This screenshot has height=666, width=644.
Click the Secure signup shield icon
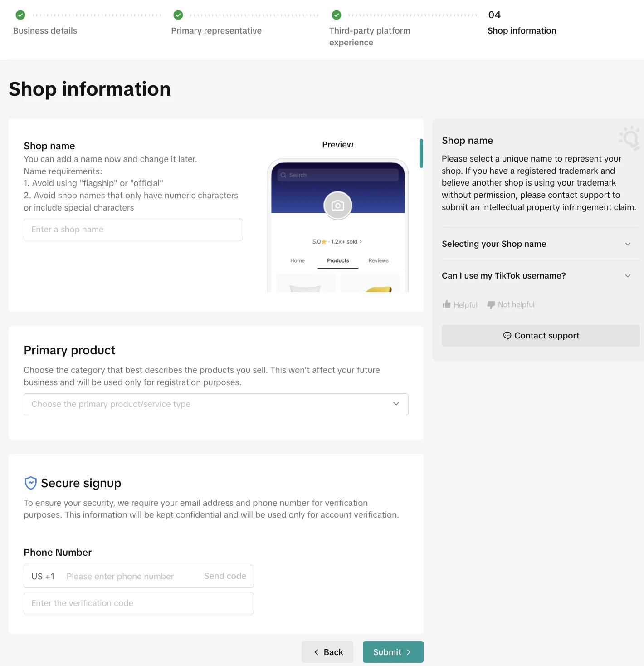pos(30,483)
